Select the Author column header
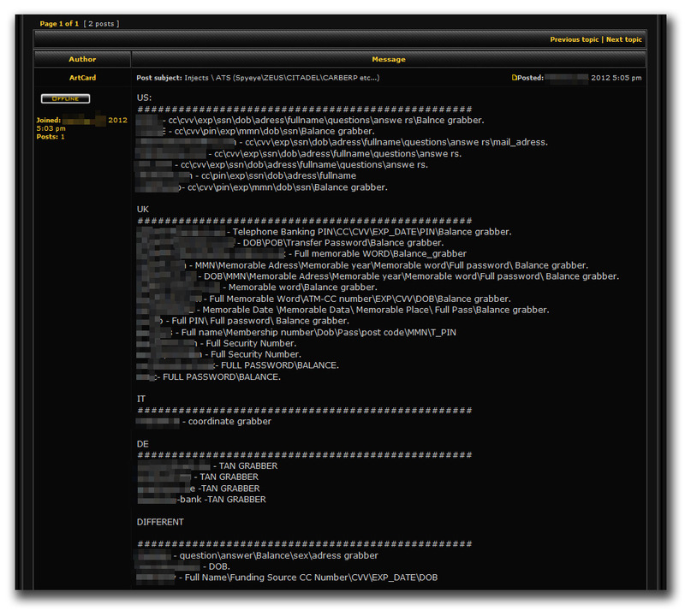 pyautogui.click(x=82, y=59)
